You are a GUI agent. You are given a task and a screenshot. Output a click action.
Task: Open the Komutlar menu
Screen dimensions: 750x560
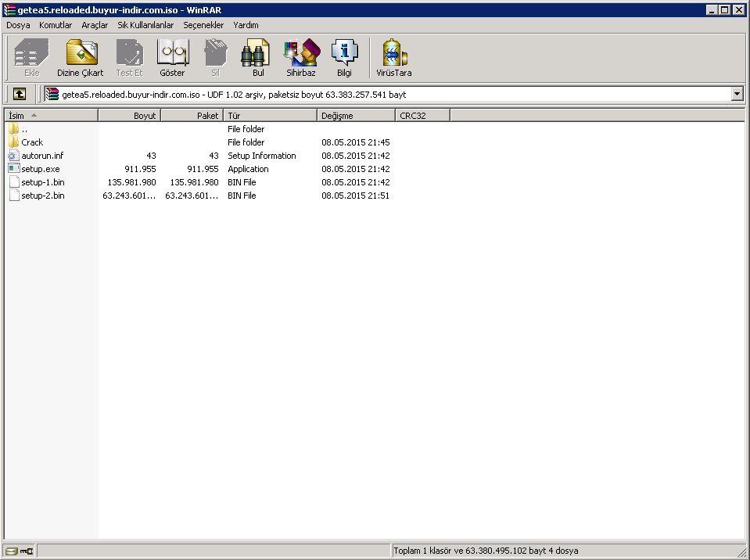coord(56,25)
